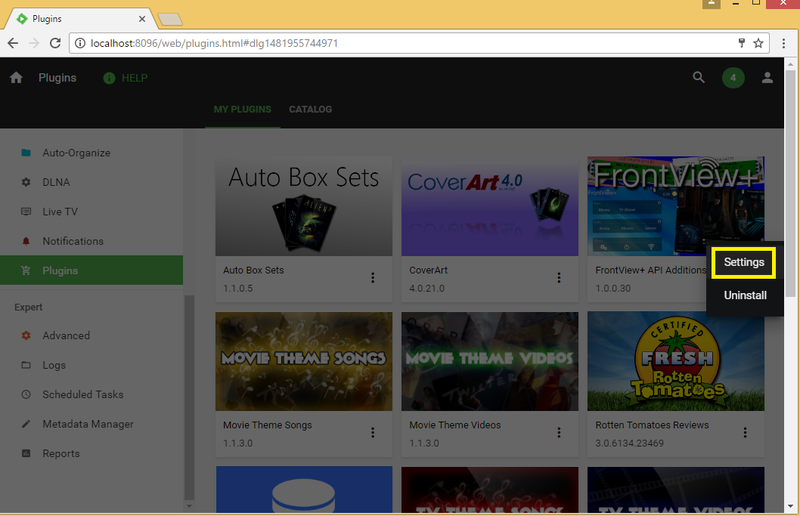Click the Advanced gear icon

[x=26, y=335]
